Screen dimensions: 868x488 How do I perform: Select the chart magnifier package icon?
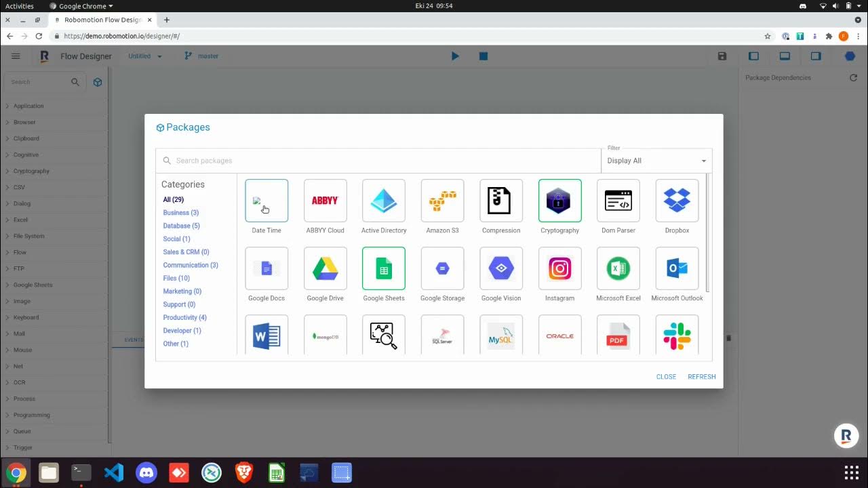pos(384,335)
